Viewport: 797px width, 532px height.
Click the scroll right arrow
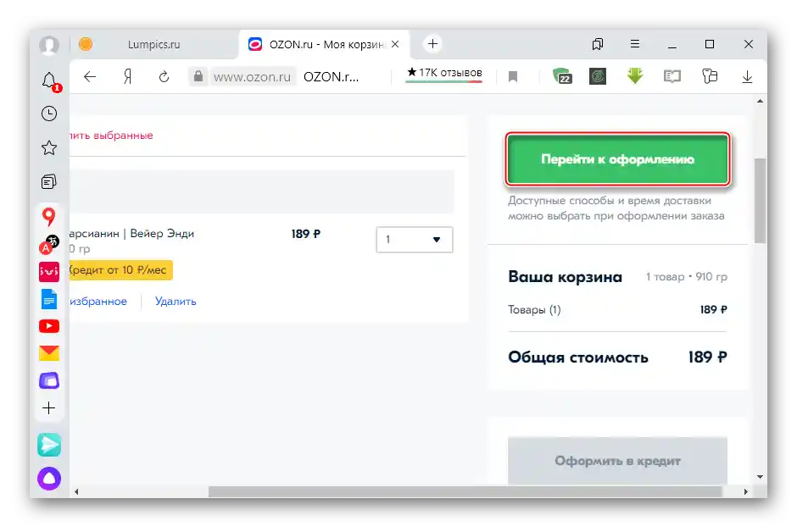tap(745, 491)
